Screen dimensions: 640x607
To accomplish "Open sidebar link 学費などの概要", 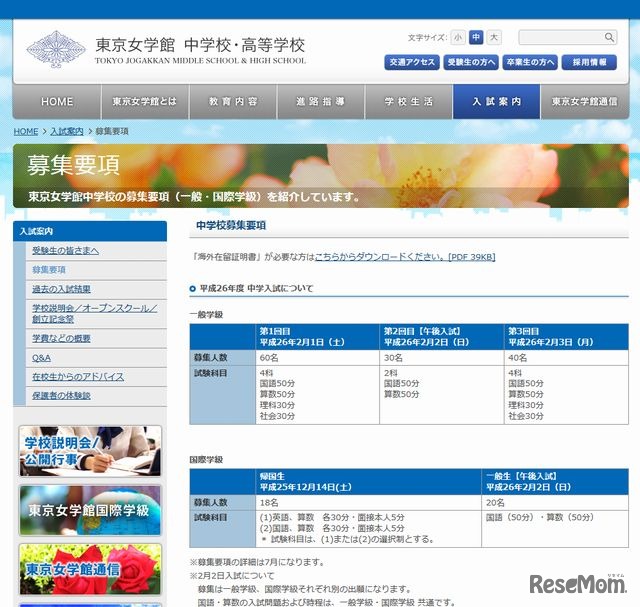I will coord(61,338).
